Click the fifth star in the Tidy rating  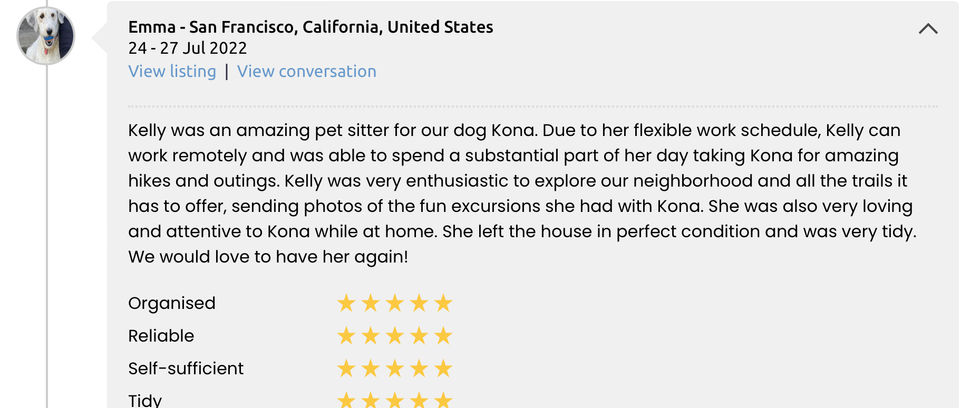(443, 400)
